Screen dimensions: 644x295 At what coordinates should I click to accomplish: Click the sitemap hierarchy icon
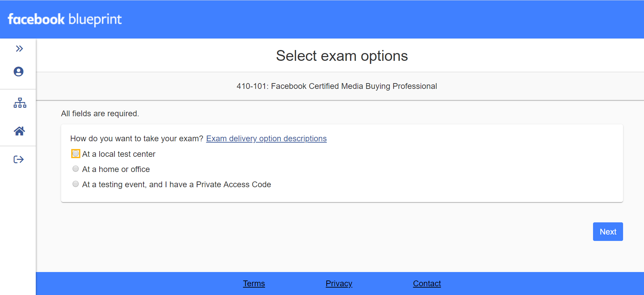[20, 103]
